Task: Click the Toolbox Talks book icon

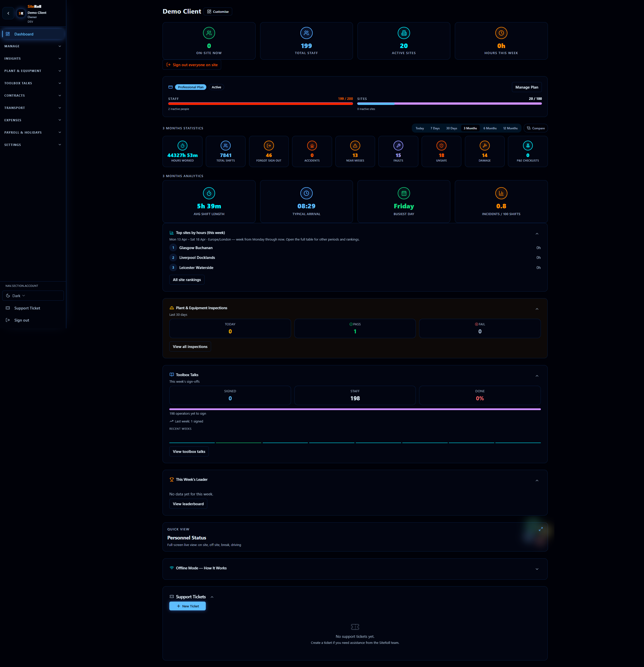Action: (x=172, y=374)
